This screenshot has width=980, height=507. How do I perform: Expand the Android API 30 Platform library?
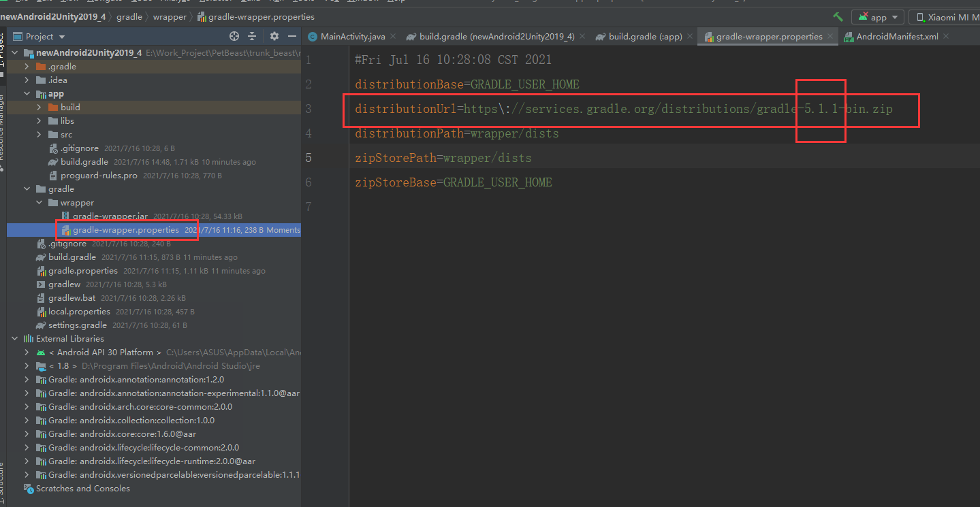click(26, 352)
